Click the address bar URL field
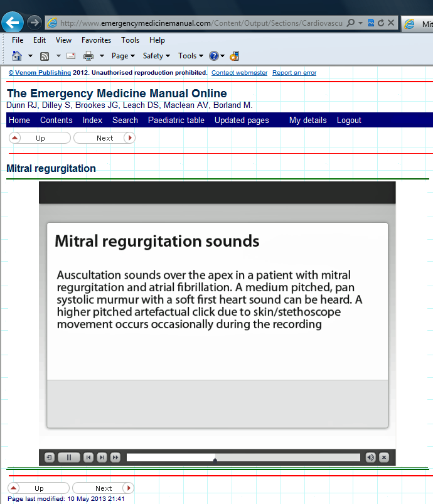Viewport: 433px width, 504px height. [x=201, y=23]
